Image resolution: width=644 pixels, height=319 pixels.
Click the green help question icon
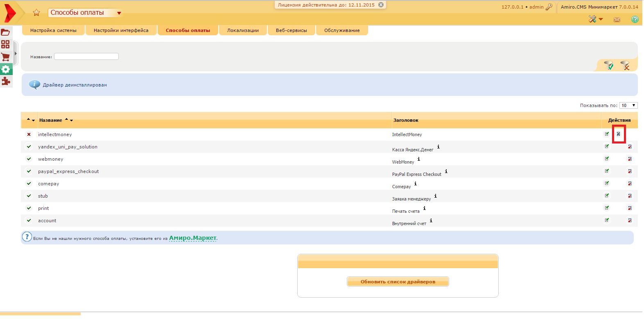[635, 19]
